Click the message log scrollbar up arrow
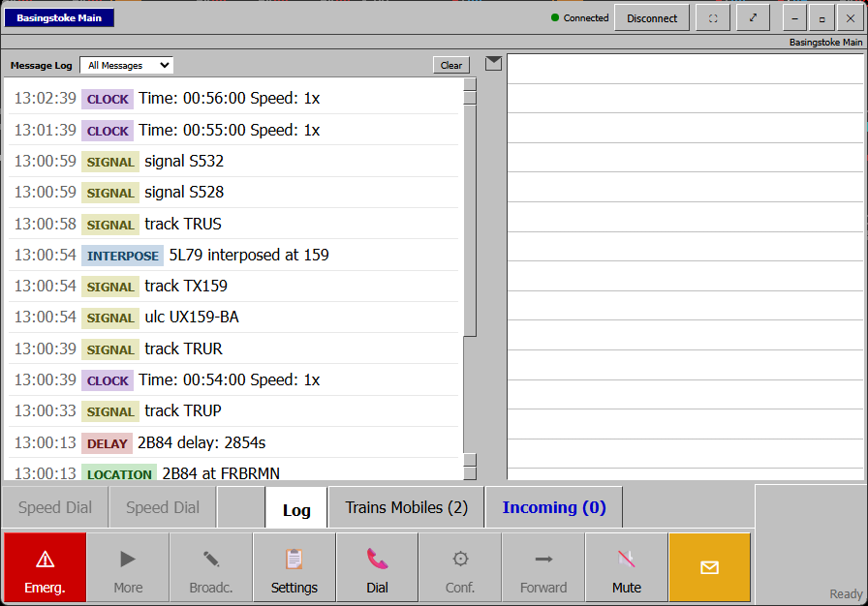Viewport: 868px width, 606px height. point(470,84)
